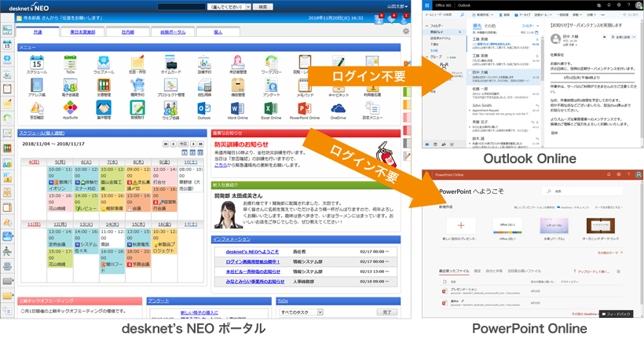Launch Word Online from the menu
The height and width of the screenshot is (343, 644).
(x=237, y=109)
